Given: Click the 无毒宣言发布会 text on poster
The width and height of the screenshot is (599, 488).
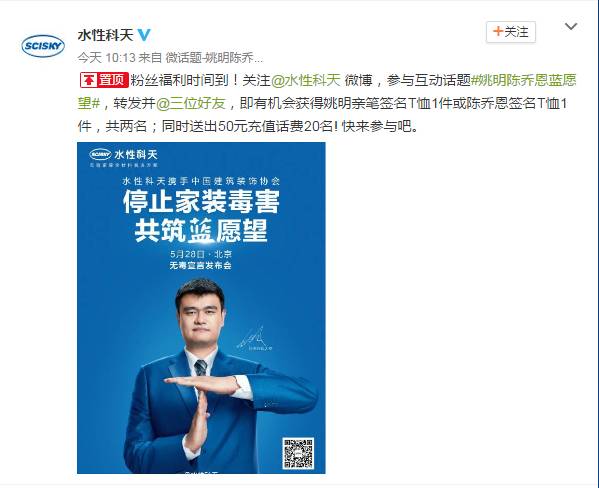Looking at the screenshot, I should point(201,266).
